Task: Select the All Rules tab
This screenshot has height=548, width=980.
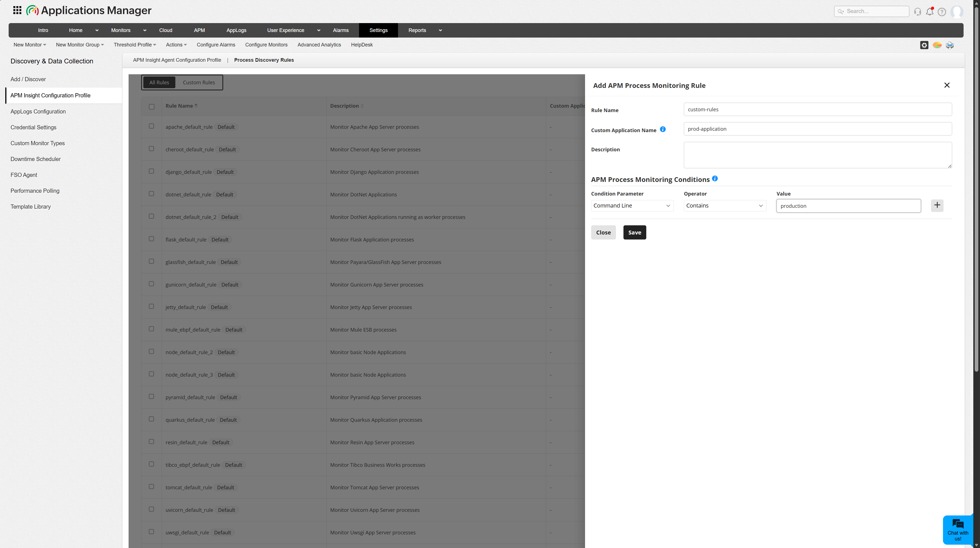Action: point(159,83)
